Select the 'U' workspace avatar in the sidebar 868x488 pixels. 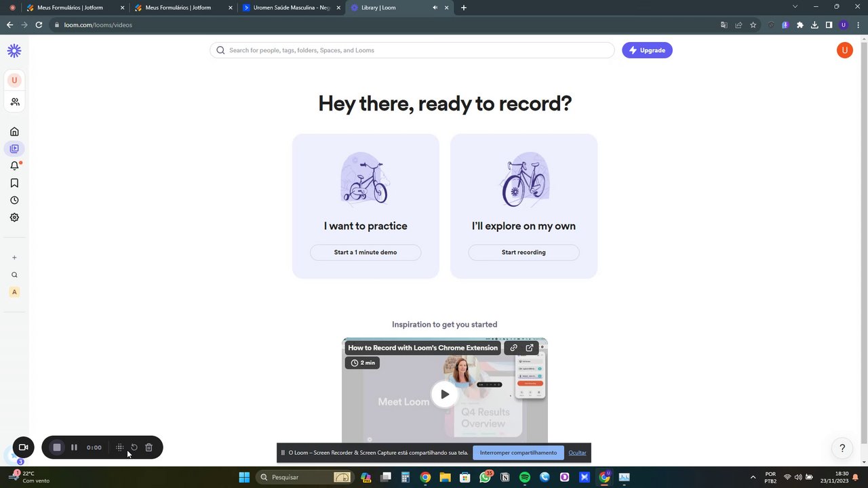[x=14, y=80]
